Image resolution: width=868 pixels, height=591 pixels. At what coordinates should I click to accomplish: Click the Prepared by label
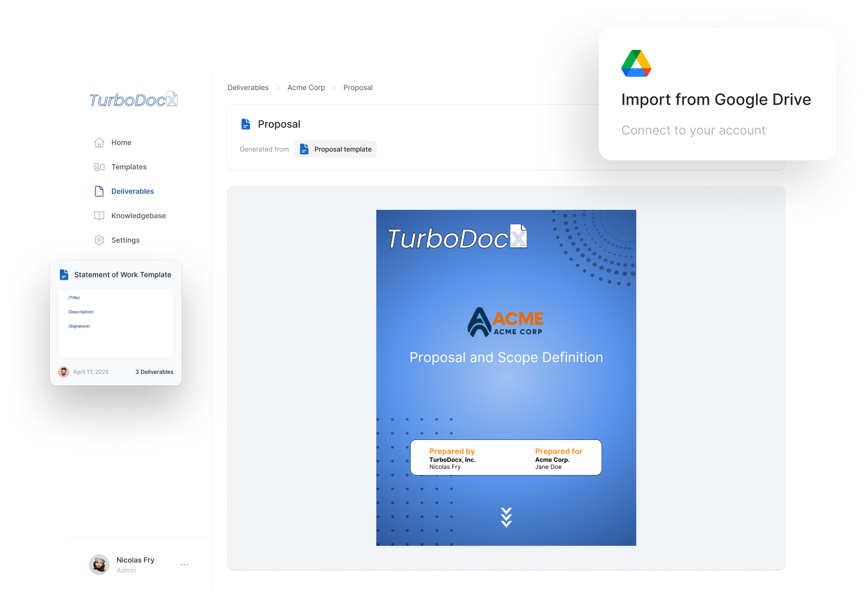pos(452,451)
